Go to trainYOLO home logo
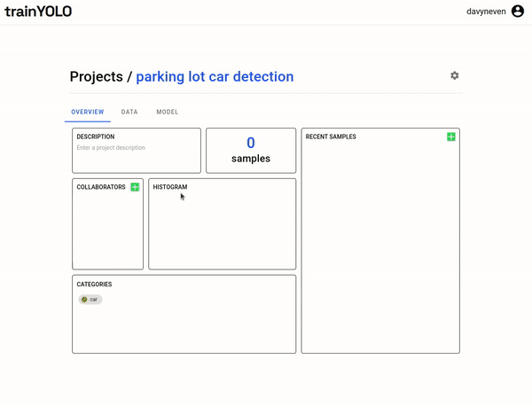Image resolution: width=532 pixels, height=406 pixels. 38,12
